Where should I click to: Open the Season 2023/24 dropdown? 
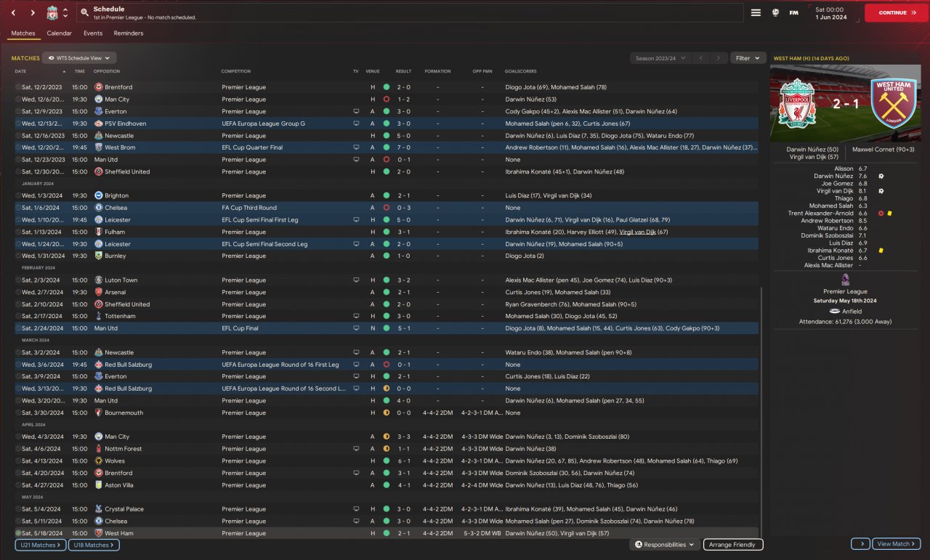[x=660, y=58]
